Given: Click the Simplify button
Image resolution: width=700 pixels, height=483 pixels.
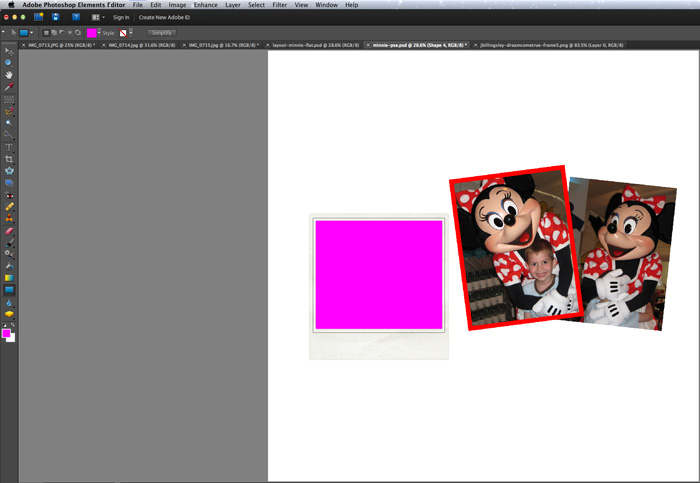Looking at the screenshot, I should [x=162, y=33].
